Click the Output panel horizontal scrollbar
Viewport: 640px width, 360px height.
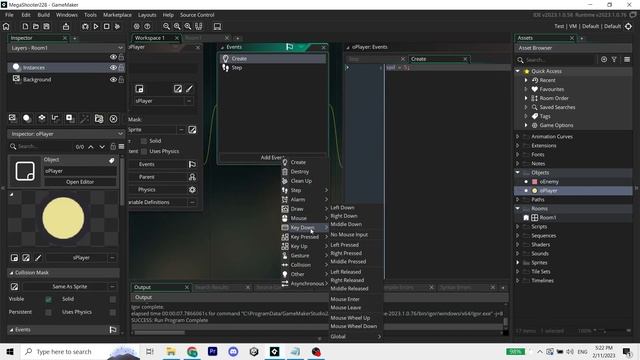[x=159, y=333]
